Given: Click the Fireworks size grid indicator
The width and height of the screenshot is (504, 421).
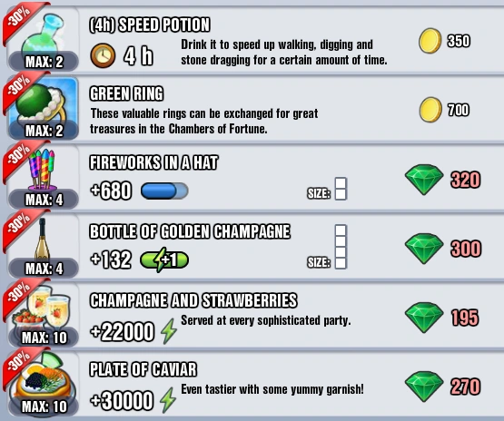Looking at the screenshot, I should 341,189.
